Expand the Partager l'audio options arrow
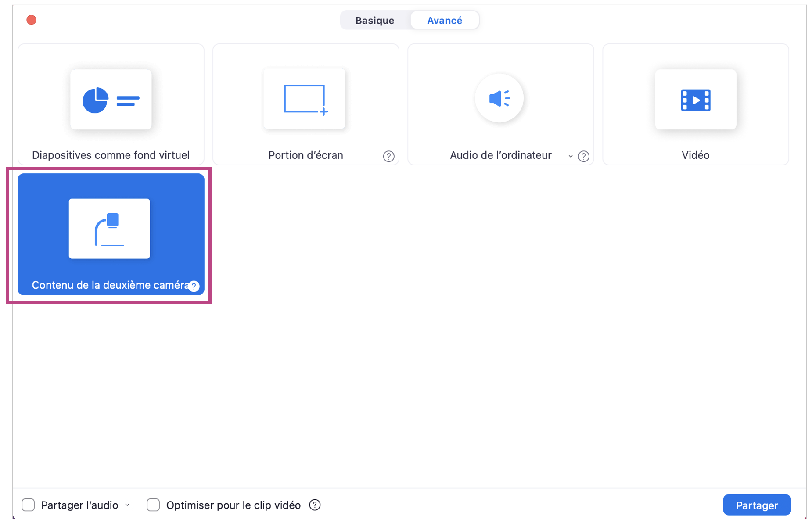Image resolution: width=812 pixels, height=523 pixels. pos(127,505)
